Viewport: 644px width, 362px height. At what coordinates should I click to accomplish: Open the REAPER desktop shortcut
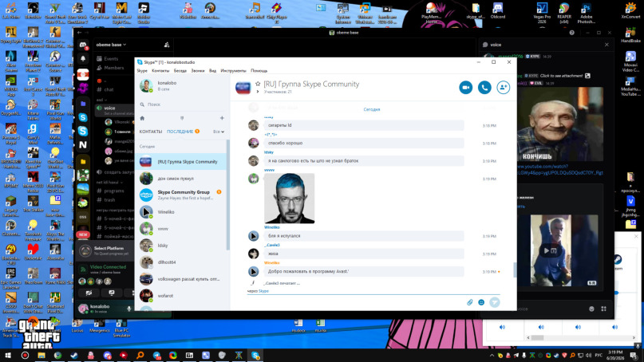click(x=564, y=12)
